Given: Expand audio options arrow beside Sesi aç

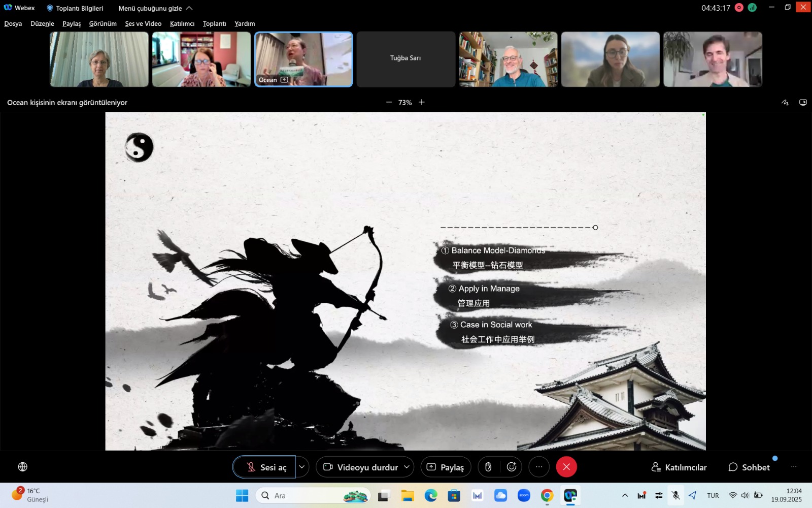Looking at the screenshot, I should 302,467.
